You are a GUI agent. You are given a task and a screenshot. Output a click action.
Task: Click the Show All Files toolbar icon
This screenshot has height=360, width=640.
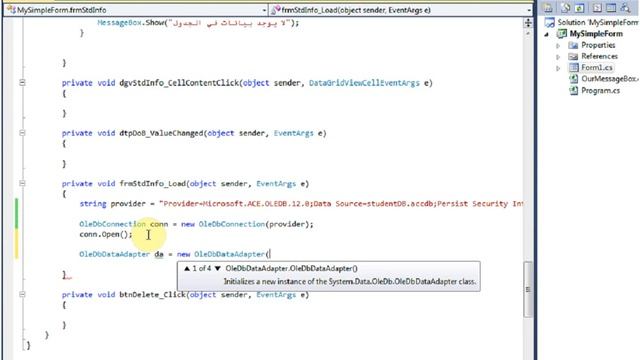click(x=565, y=8)
